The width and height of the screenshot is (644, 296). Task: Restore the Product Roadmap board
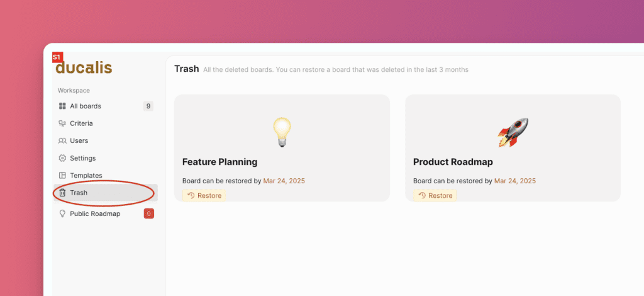point(435,195)
